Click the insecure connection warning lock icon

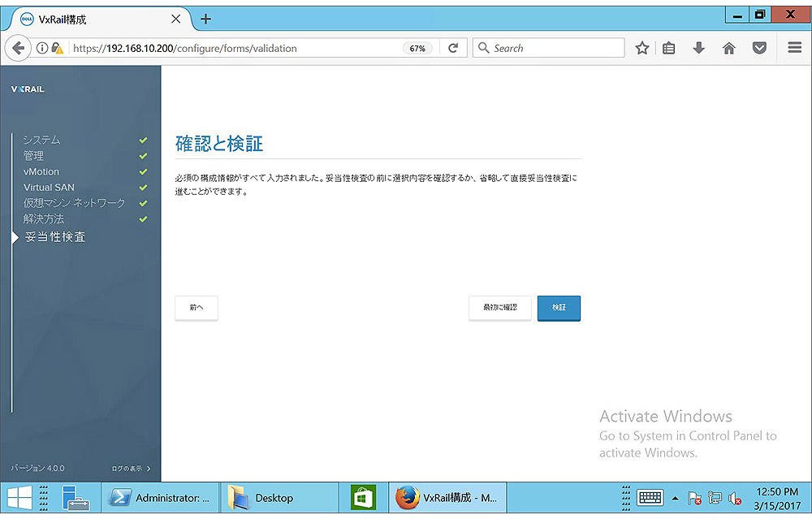click(57, 48)
